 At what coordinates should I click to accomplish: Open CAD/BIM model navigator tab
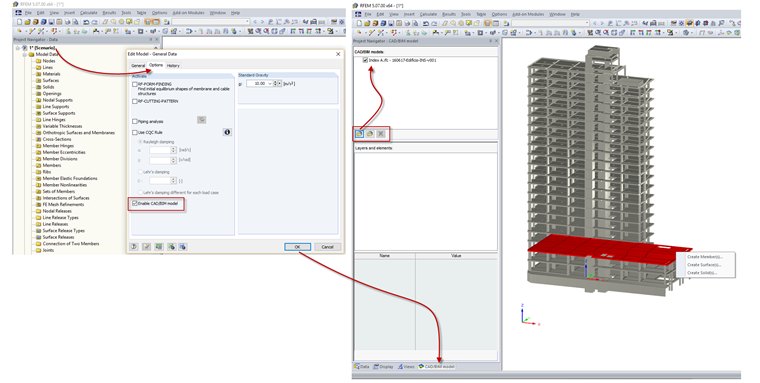click(437, 367)
